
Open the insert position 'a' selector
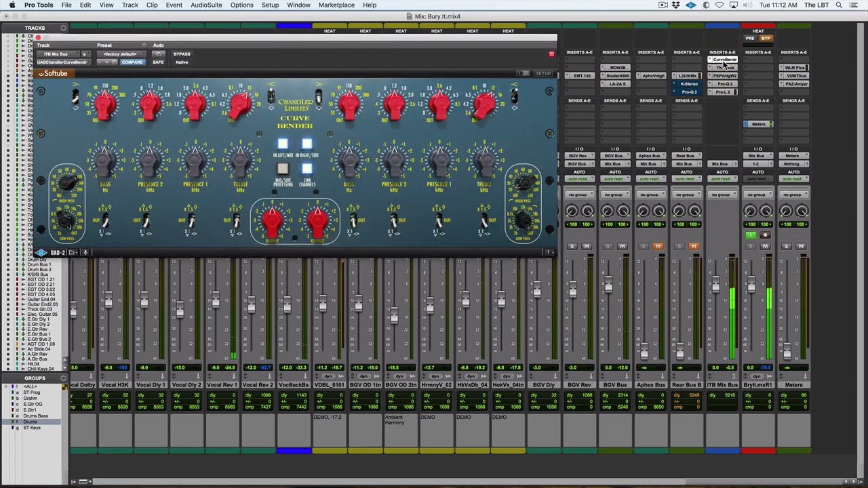(x=85, y=54)
